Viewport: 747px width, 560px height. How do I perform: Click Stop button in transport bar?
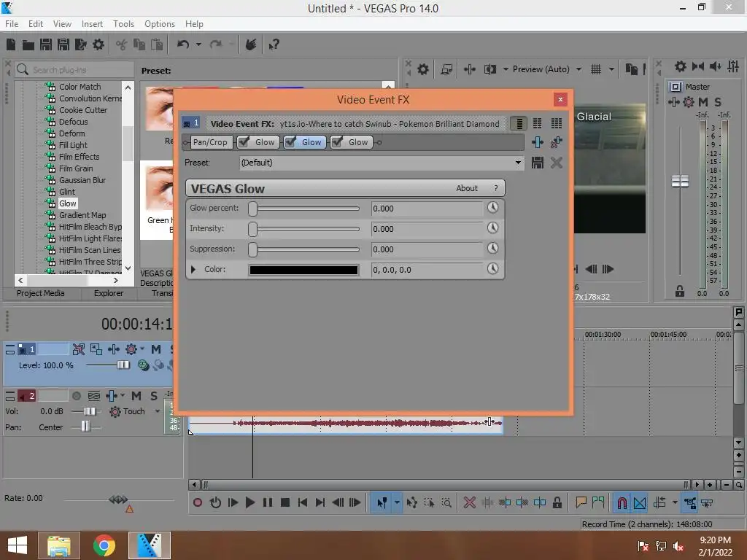(285, 502)
